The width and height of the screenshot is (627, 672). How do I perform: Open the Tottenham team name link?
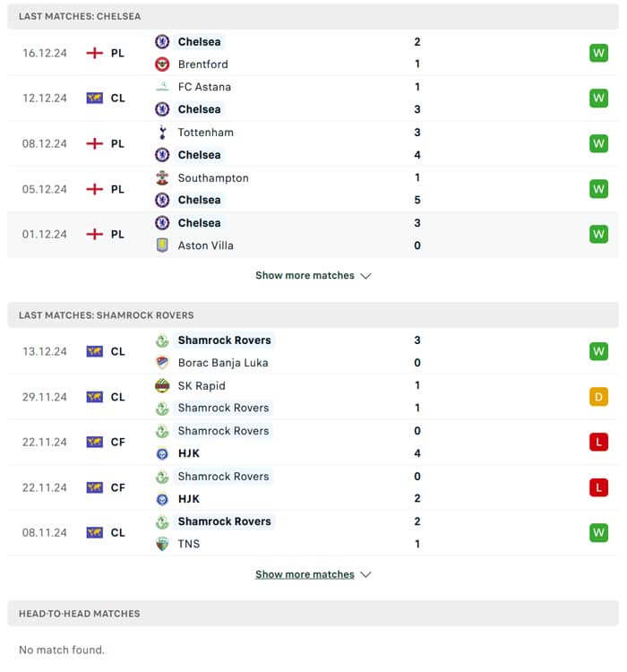click(205, 133)
